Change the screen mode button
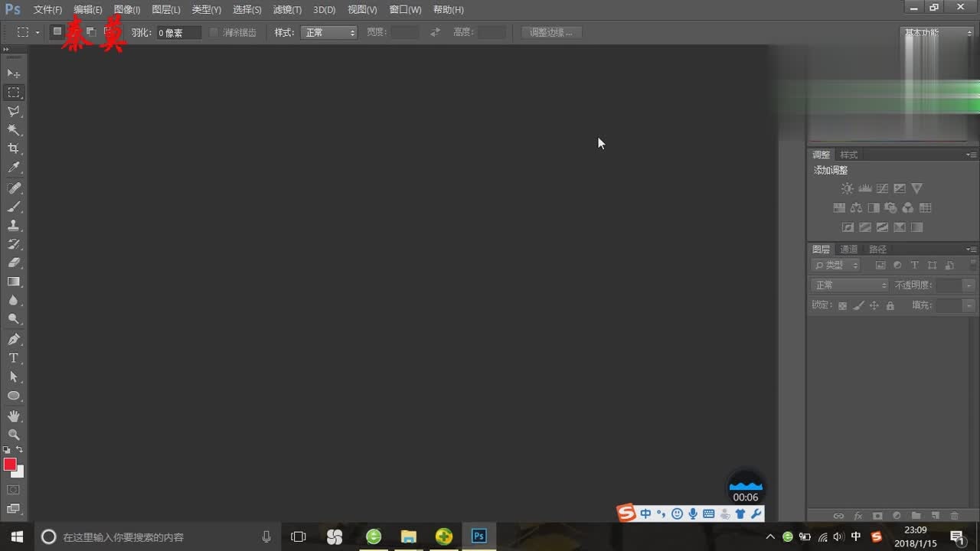Screen dimensions: 980x551 click(14, 508)
